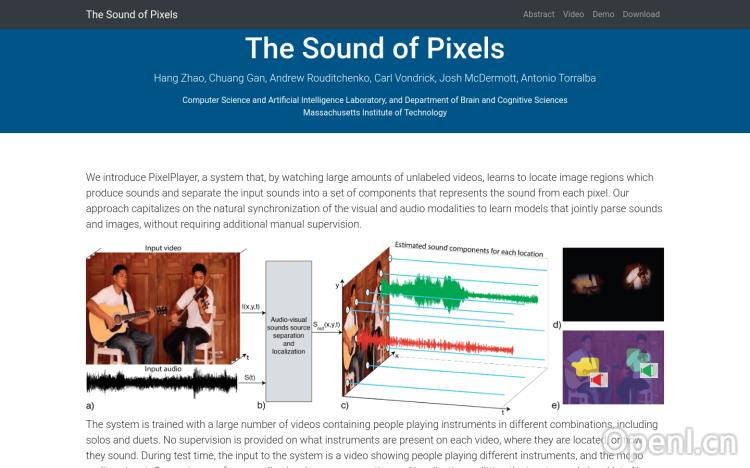This screenshot has height=468, width=750.
Task: Click the green sound component waveform
Action: tap(459, 292)
